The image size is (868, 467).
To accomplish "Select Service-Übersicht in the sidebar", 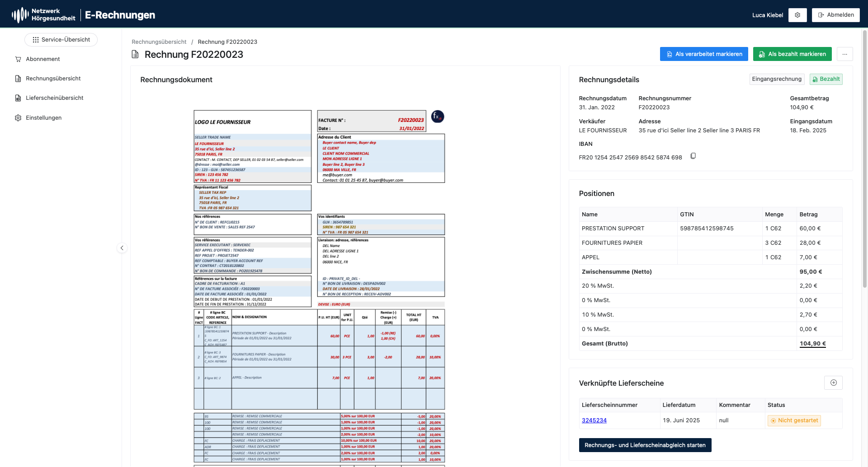I will pyautogui.click(x=61, y=39).
